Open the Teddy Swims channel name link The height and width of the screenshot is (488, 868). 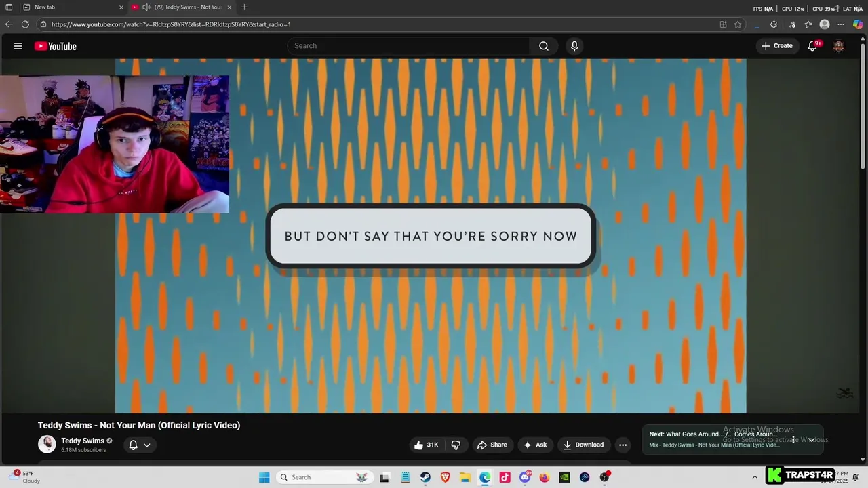83,441
